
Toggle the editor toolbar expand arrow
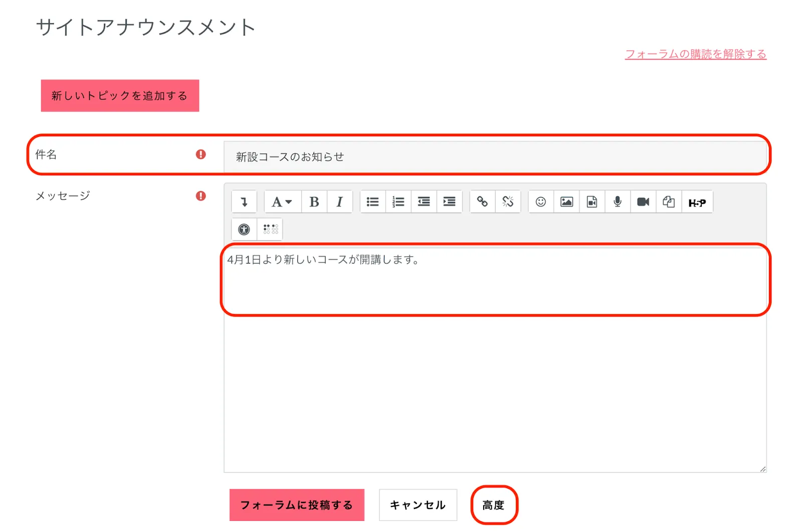[244, 202]
